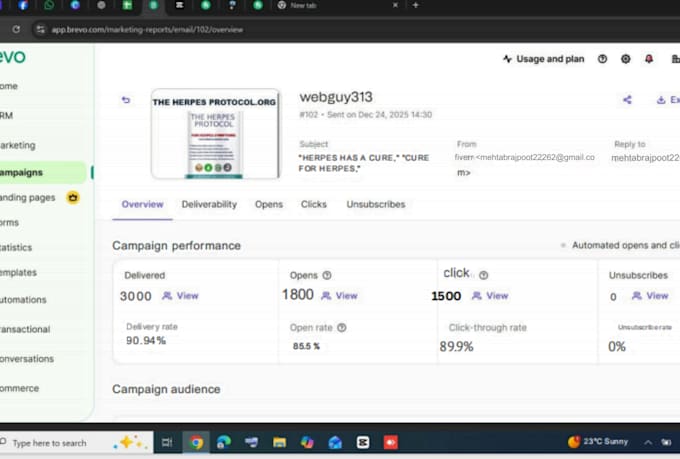Image resolution: width=680 pixels, height=459 pixels.
Task: Switch to the Overview tab
Action: tap(142, 204)
